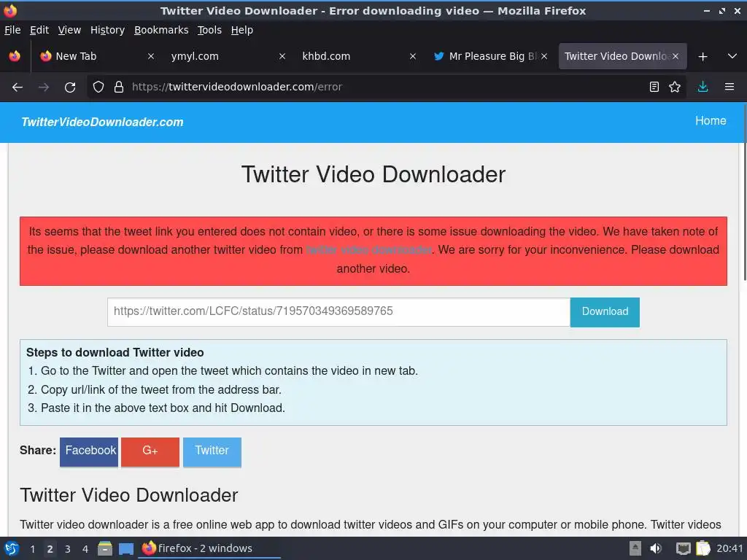
Task: Follow the twitter video downloader link in error
Action: [x=368, y=250]
